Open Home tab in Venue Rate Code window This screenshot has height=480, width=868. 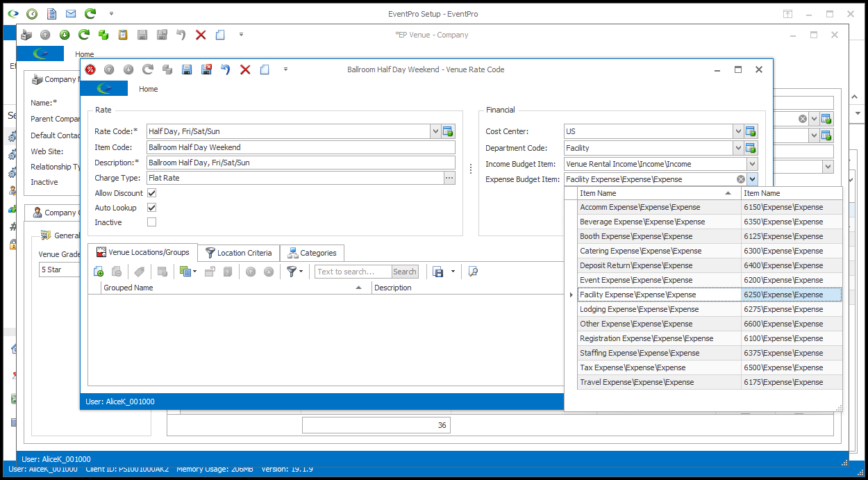coord(148,89)
